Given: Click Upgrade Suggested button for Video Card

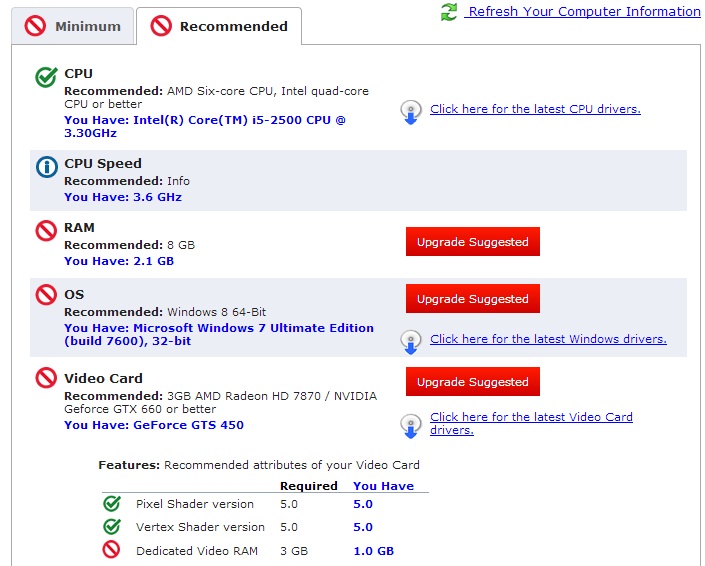Looking at the screenshot, I should click(473, 382).
